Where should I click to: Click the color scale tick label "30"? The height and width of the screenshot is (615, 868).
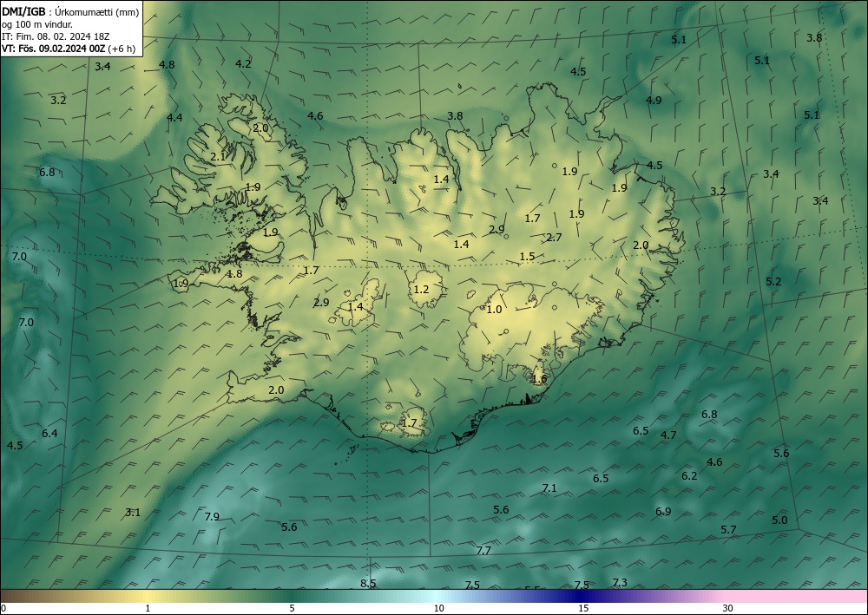[728, 608]
